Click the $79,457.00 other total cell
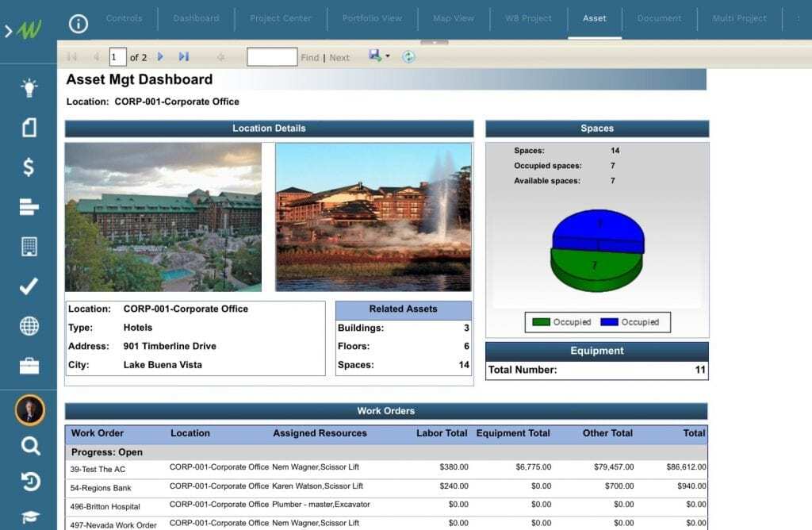 614,467
